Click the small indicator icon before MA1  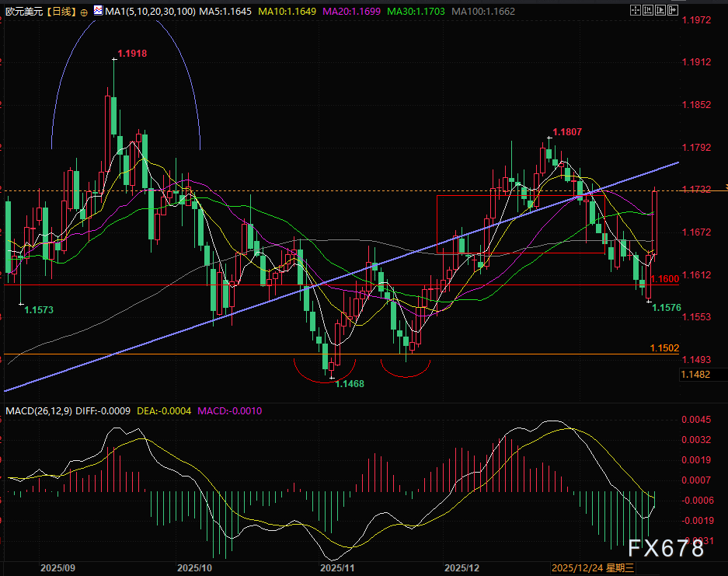[x=97, y=12]
